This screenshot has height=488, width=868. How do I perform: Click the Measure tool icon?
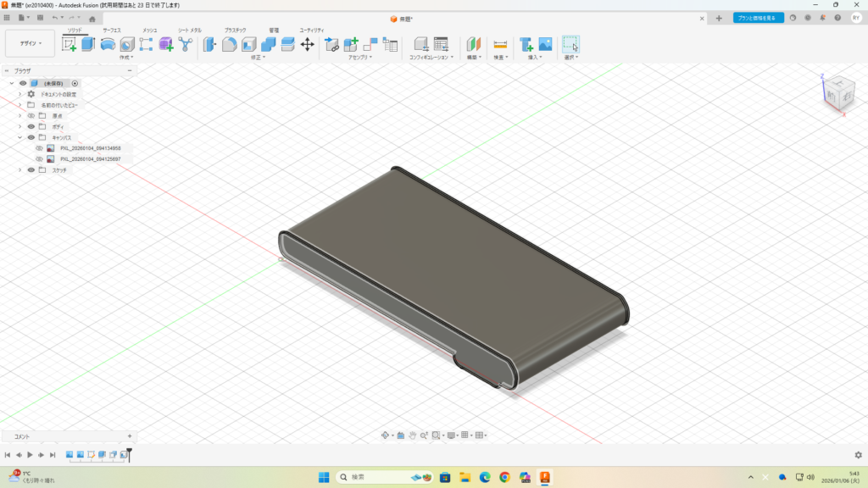coord(500,44)
